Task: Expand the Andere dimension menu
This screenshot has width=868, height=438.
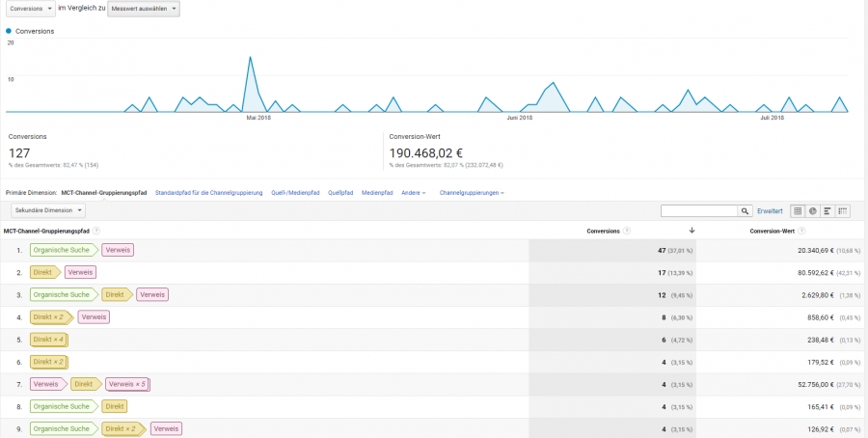Action: (415, 193)
